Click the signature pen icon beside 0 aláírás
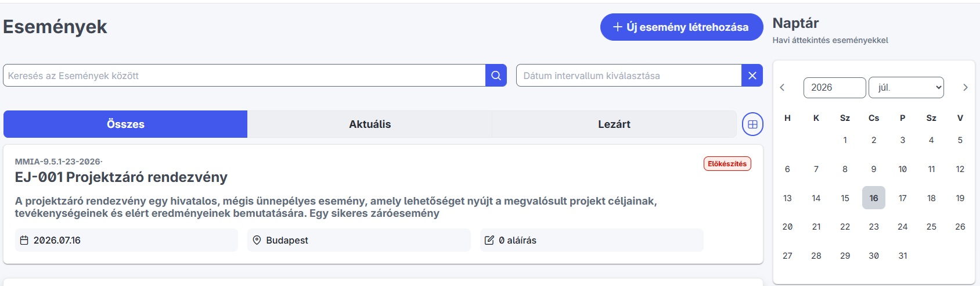Viewport: 980px width, 286px height. [x=489, y=240]
